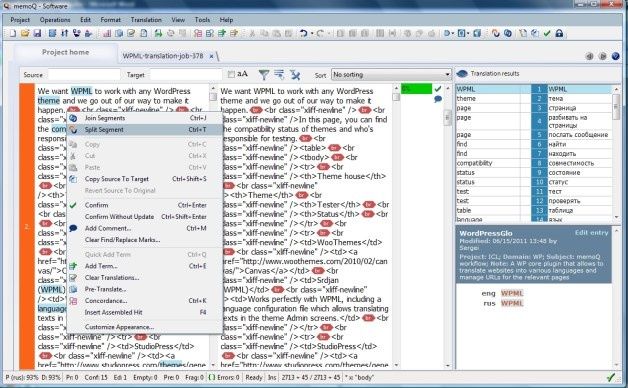
Task: Switch to the Project home tab
Action: pos(66,52)
